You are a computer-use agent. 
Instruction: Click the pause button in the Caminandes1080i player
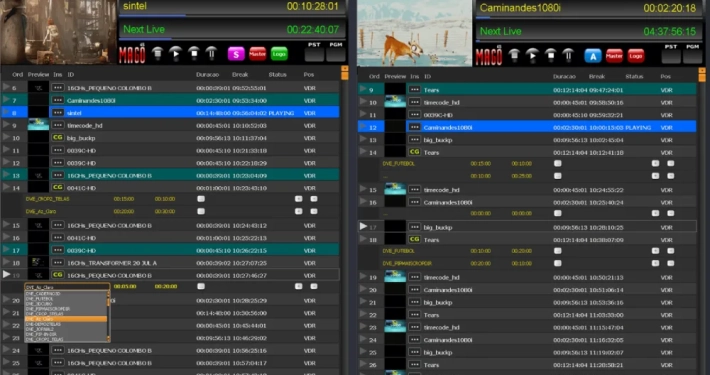coord(568,56)
